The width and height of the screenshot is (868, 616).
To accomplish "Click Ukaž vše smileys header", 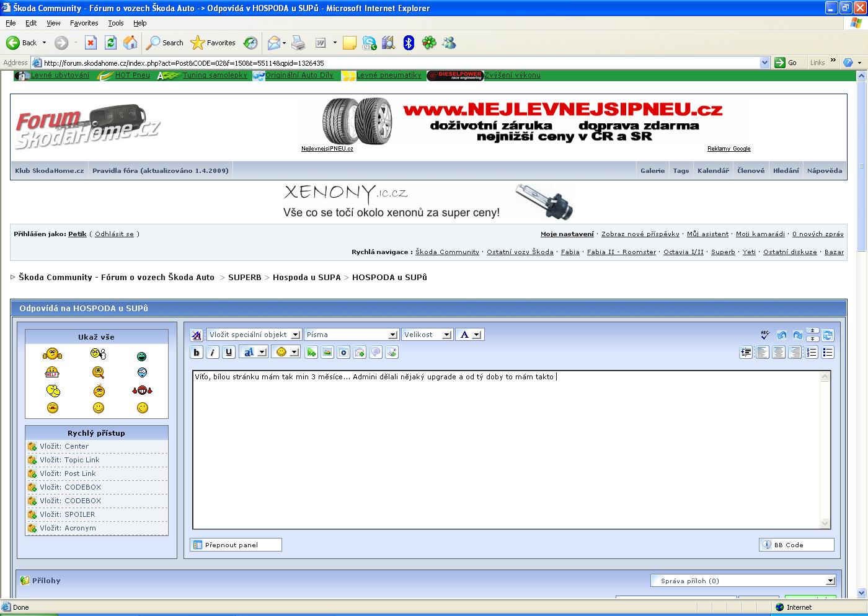I will pos(96,337).
